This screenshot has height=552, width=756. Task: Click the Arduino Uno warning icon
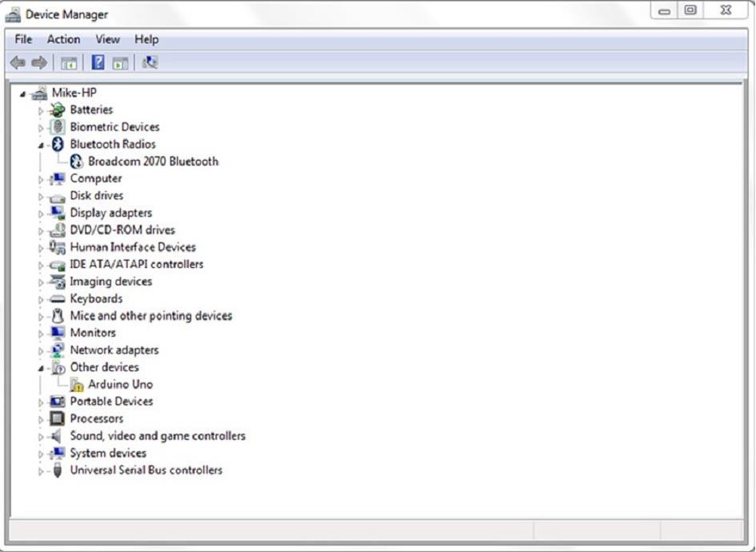tap(76, 385)
